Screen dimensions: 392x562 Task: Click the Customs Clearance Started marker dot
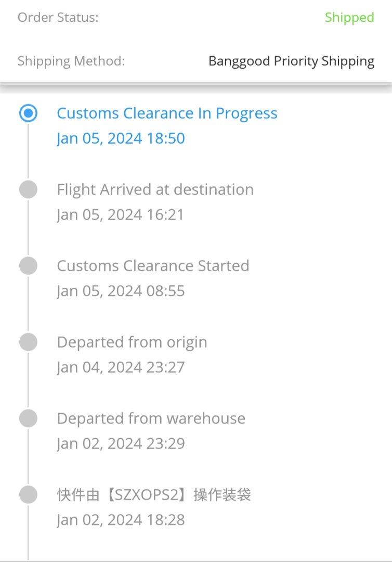click(28, 266)
